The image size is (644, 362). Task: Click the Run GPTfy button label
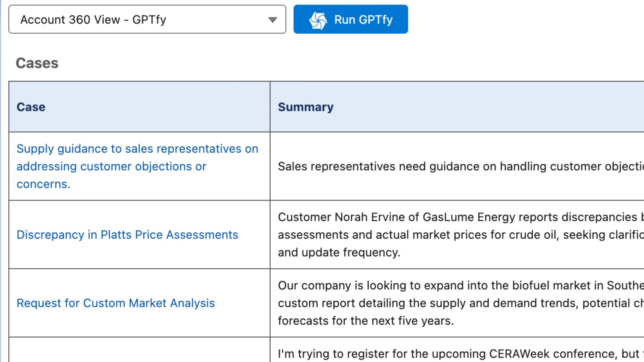363,19
